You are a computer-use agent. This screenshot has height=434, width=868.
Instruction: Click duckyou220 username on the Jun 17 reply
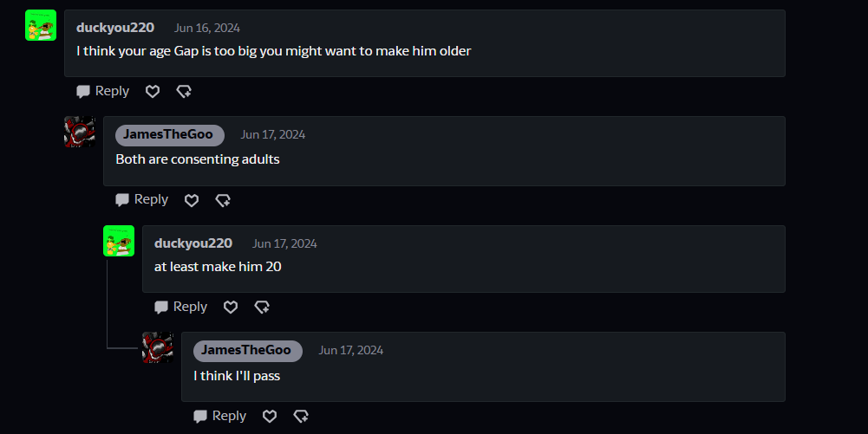(193, 243)
